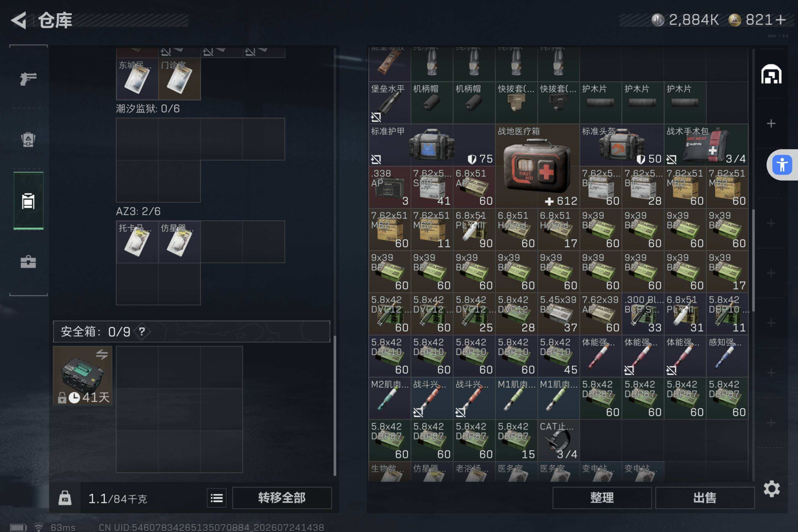The width and height of the screenshot is (798, 532).
Task: Select the 感知强... blue injector
Action: (727, 356)
